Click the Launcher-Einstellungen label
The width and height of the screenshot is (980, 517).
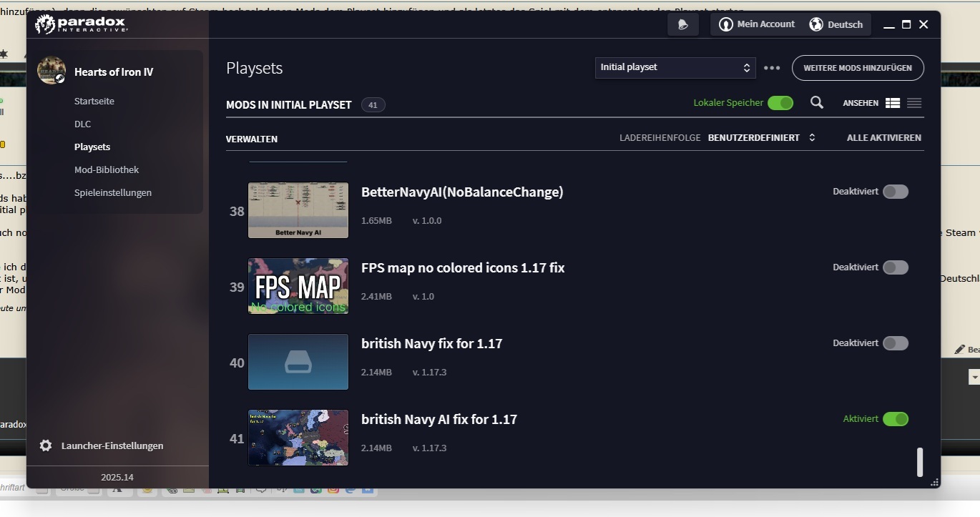point(112,445)
